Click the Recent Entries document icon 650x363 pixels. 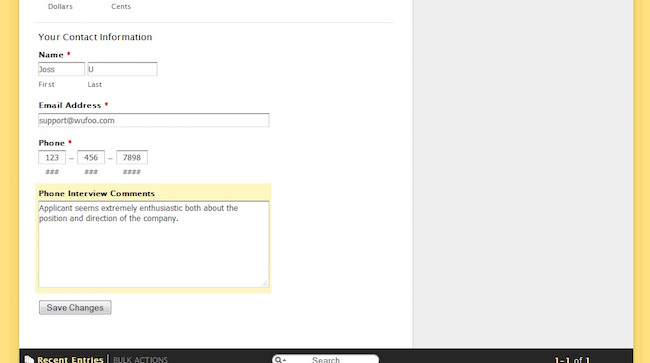[29, 359]
